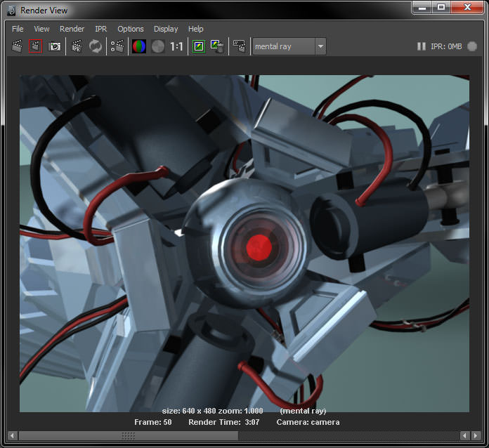Click the Maya icon in the title bar

tap(11, 11)
